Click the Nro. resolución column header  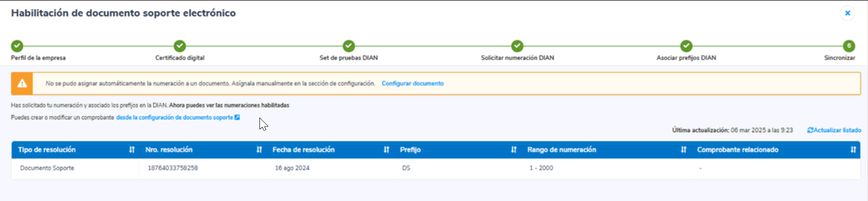coord(202,150)
